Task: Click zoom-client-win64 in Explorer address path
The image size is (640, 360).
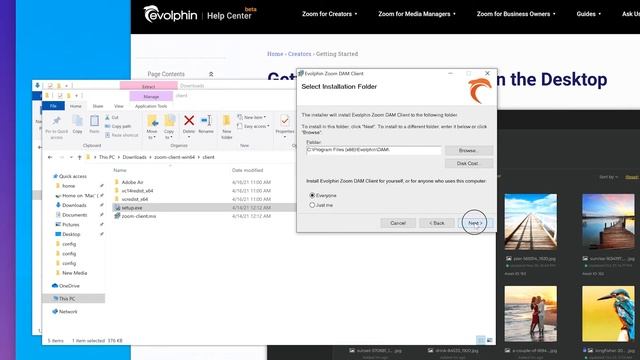Action: pyautogui.click(x=174, y=157)
